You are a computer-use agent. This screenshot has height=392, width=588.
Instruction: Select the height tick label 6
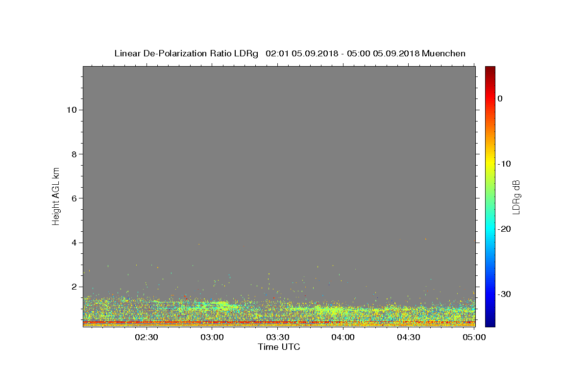coord(73,198)
